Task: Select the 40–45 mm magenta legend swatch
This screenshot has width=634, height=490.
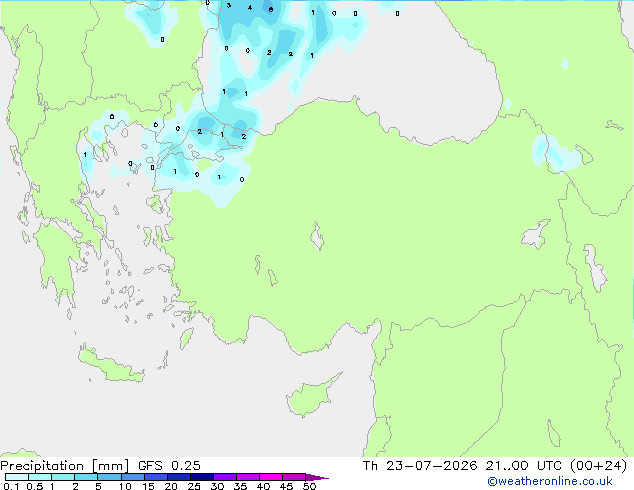Action: (x=271, y=477)
